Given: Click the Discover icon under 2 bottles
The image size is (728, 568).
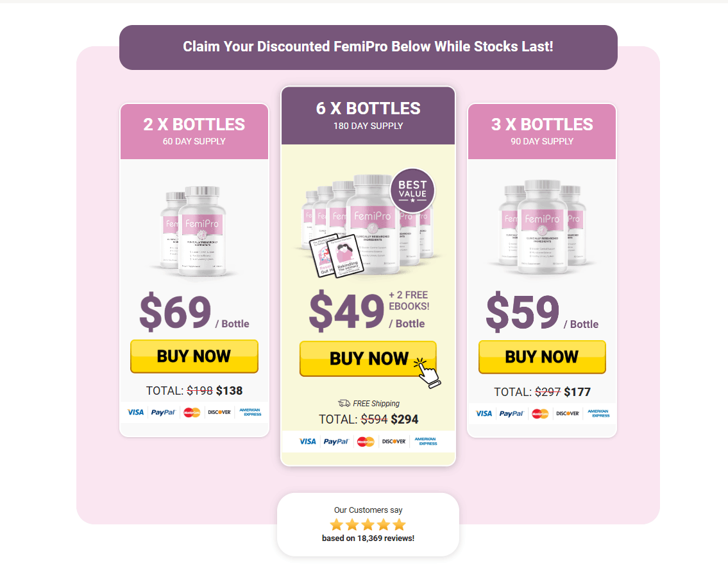Looking at the screenshot, I should coord(219,412).
